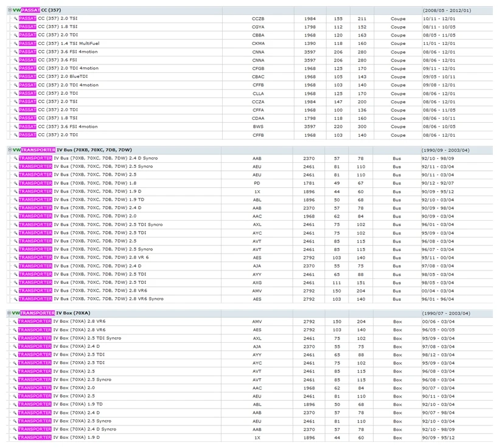Open PASSAT CC 2.0 TDI 4motion CFGB entry
Image resolution: width=499 pixels, height=448 pixels.
pyautogui.click(x=58, y=68)
